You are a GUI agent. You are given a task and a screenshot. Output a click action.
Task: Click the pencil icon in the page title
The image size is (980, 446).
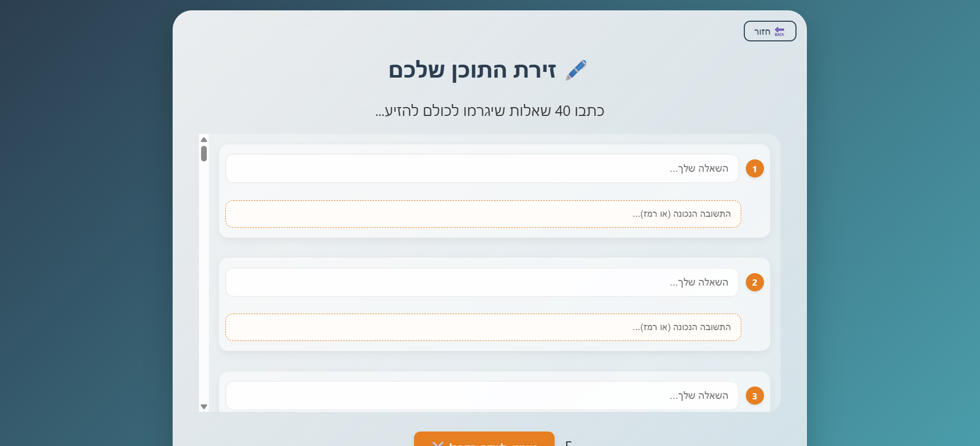tap(575, 69)
